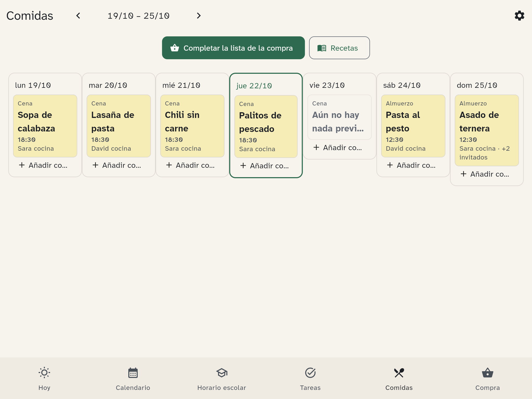Open the Recetas button
This screenshot has width=532, height=399.
339,48
